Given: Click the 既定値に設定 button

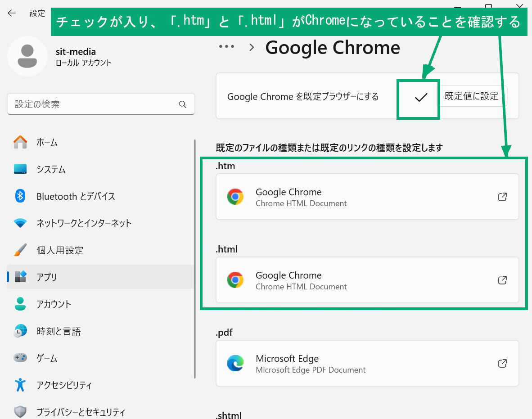Looking at the screenshot, I should click(x=471, y=96).
